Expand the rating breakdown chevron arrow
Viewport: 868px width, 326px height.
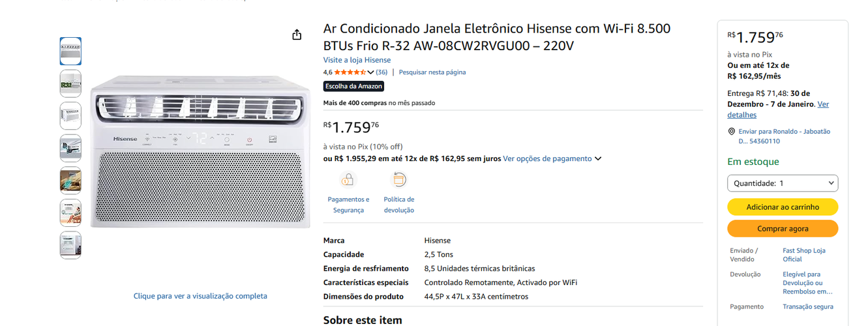(x=371, y=72)
